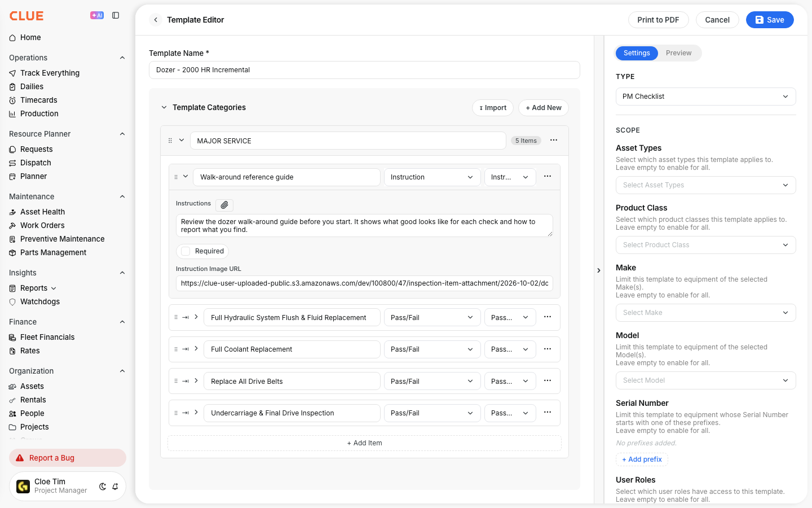Click Print to PDF button

tap(658, 20)
